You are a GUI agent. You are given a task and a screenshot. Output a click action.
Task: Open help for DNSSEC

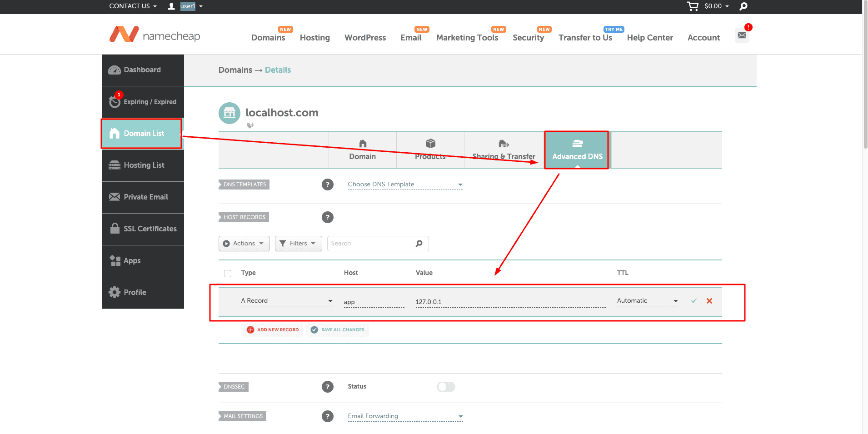(x=328, y=387)
